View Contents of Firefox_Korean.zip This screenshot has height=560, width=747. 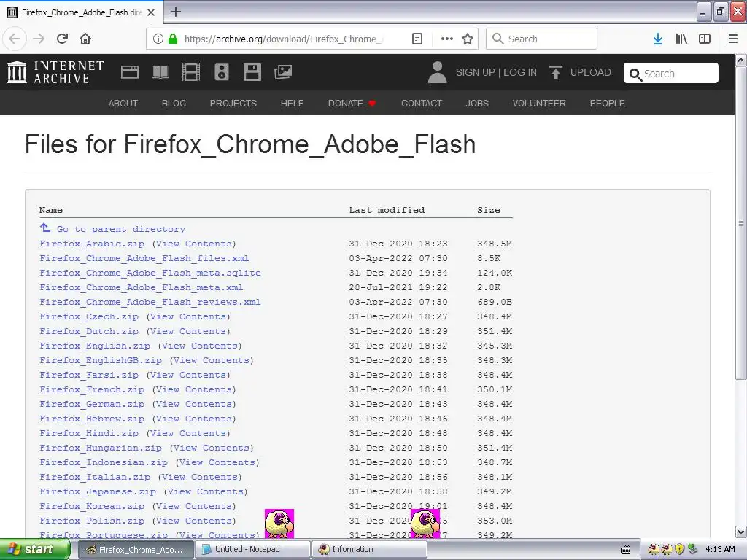tap(194, 506)
